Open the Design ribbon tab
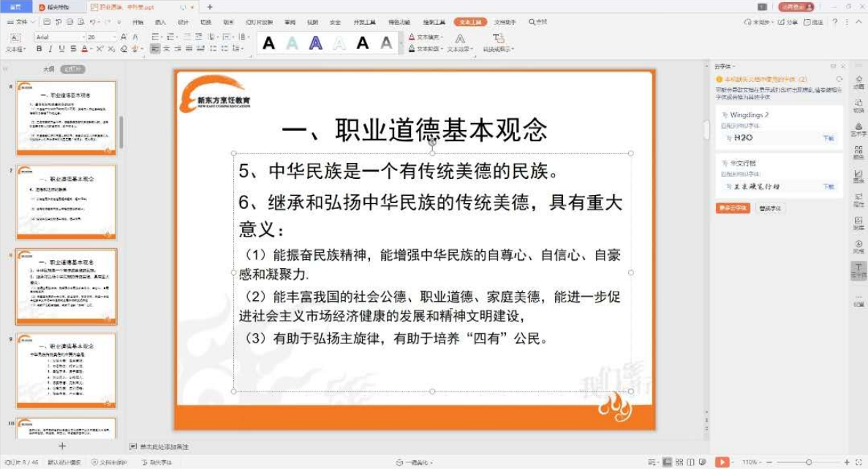 (x=184, y=22)
